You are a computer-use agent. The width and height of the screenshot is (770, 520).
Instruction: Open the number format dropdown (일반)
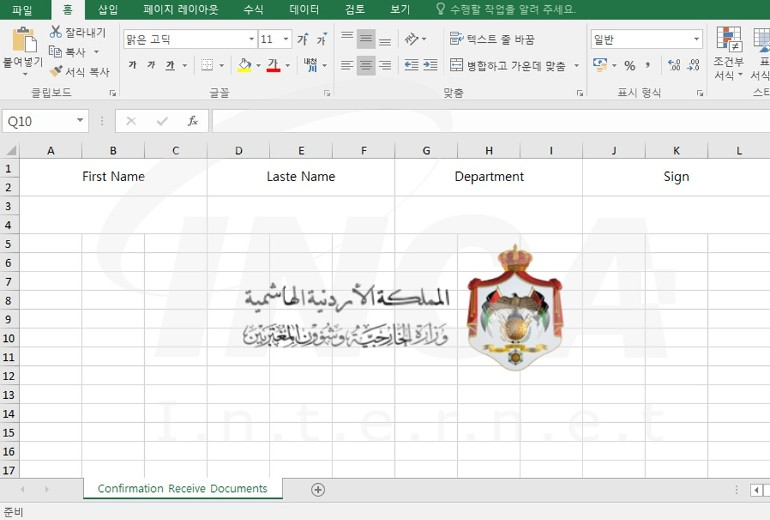[696, 39]
